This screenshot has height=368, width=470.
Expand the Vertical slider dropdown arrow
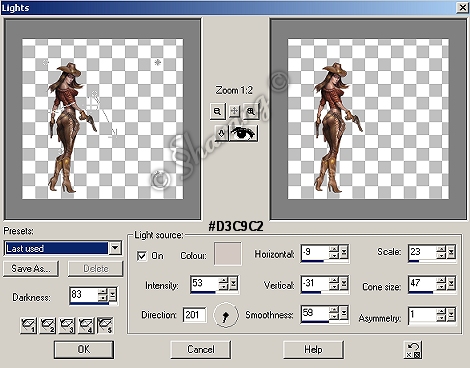point(344,284)
